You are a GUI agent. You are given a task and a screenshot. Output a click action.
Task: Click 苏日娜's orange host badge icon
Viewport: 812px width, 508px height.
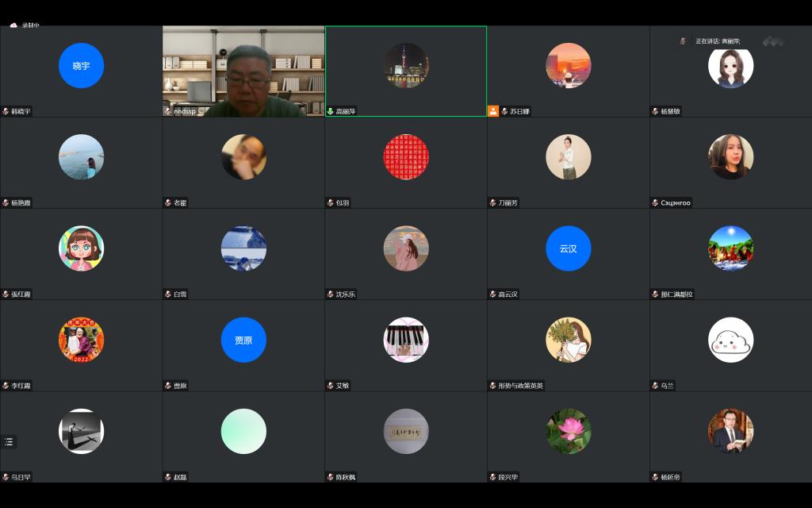pyautogui.click(x=493, y=112)
